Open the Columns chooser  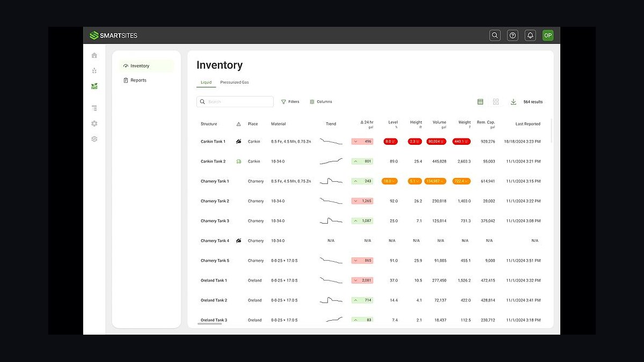(321, 102)
